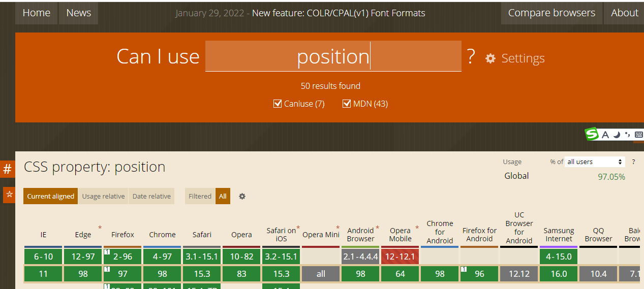This screenshot has height=289, width=644.
Task: Open the New feature: COLR/CPAL(v1) Font Formats link
Action: point(339,13)
